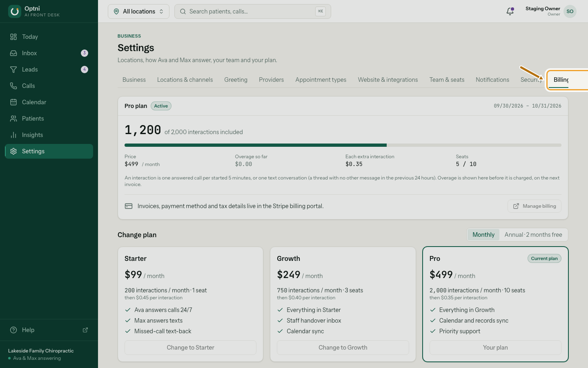The image size is (588, 368).
Task: Open the Notifications settings tab
Action: coord(492,80)
